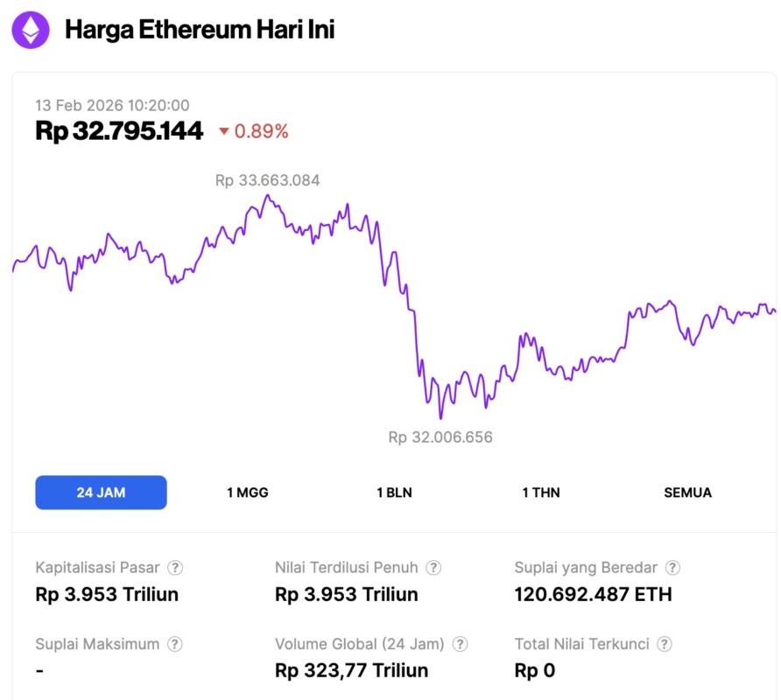Click the chart peak label Rp 33.663.084
The width and height of the screenshot is (781, 700).
[x=267, y=181]
